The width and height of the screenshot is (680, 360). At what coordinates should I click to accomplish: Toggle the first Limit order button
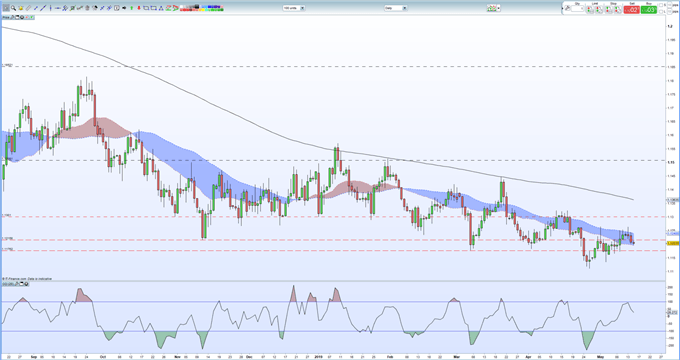589,10
